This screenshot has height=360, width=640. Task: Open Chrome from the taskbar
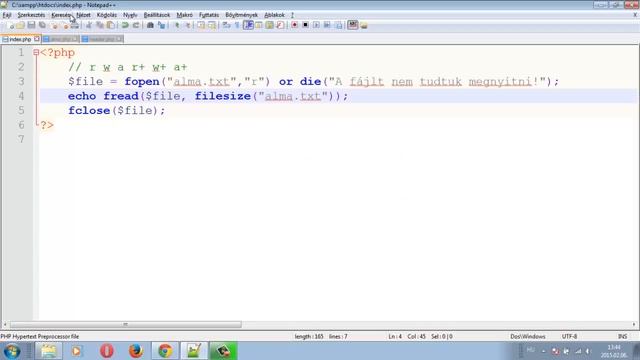click(165, 351)
